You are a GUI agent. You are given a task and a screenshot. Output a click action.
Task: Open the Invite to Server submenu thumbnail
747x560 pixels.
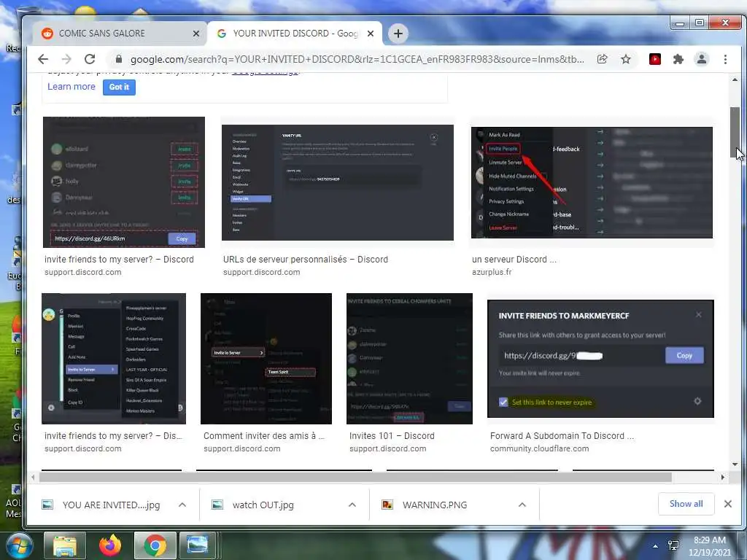point(113,359)
